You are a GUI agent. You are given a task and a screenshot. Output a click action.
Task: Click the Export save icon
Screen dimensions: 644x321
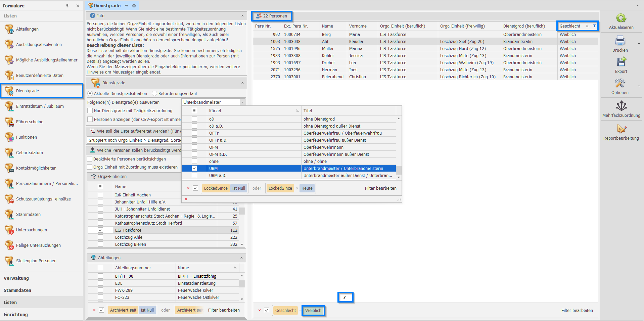621,62
